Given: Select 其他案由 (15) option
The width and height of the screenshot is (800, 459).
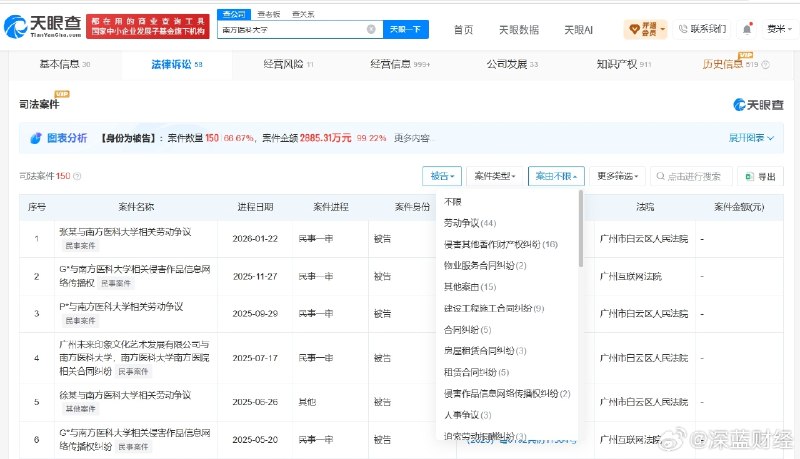Looking at the screenshot, I should (470, 287).
